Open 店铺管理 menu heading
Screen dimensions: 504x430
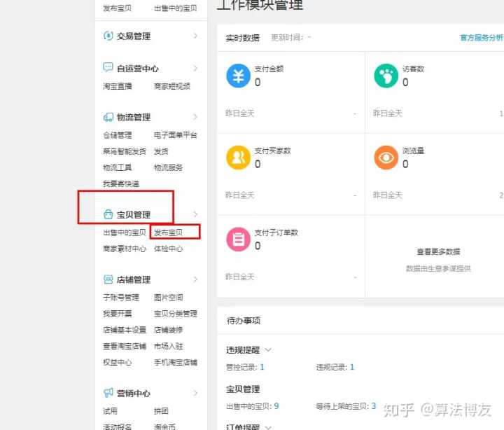coord(134,280)
